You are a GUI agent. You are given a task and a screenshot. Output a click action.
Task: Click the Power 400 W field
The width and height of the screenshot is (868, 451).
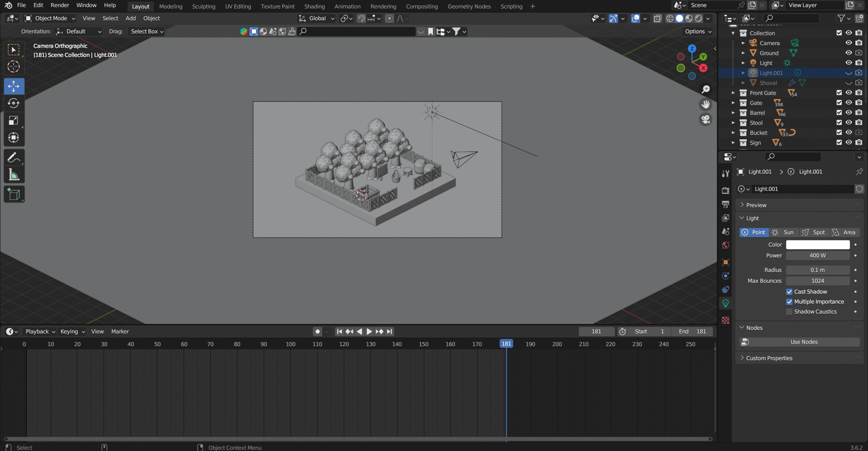click(818, 256)
